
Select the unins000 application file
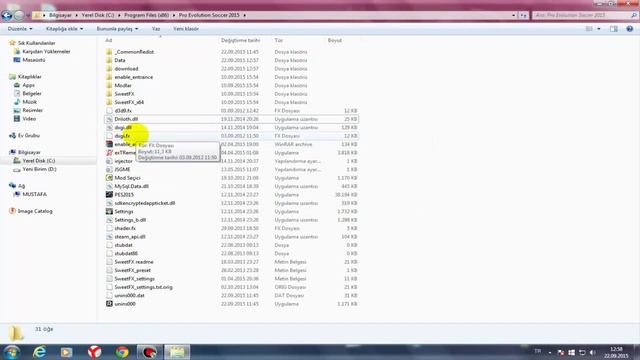125,304
